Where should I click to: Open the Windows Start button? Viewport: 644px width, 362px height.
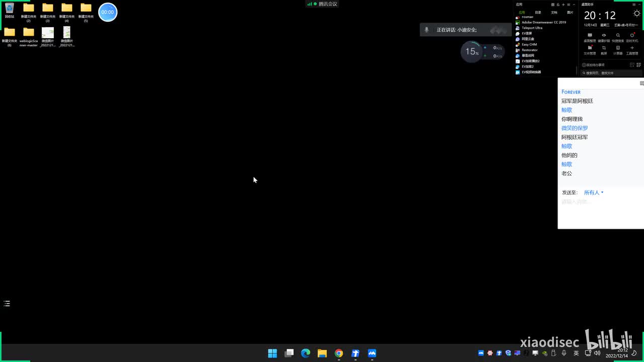point(272,353)
